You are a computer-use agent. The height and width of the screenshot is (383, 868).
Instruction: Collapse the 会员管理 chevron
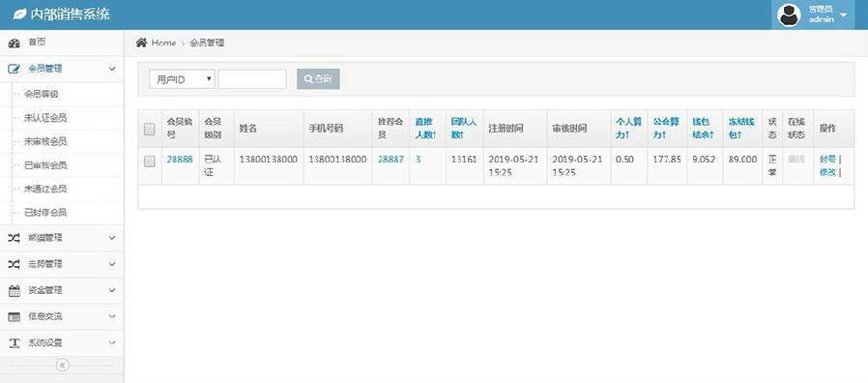point(112,70)
